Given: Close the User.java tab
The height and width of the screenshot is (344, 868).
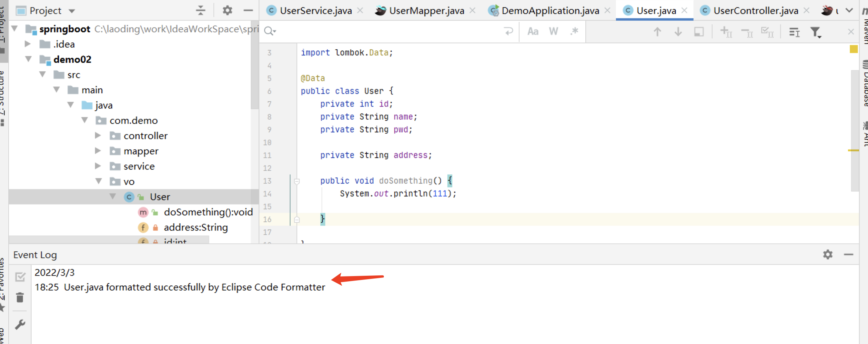Looking at the screenshot, I should point(684,11).
